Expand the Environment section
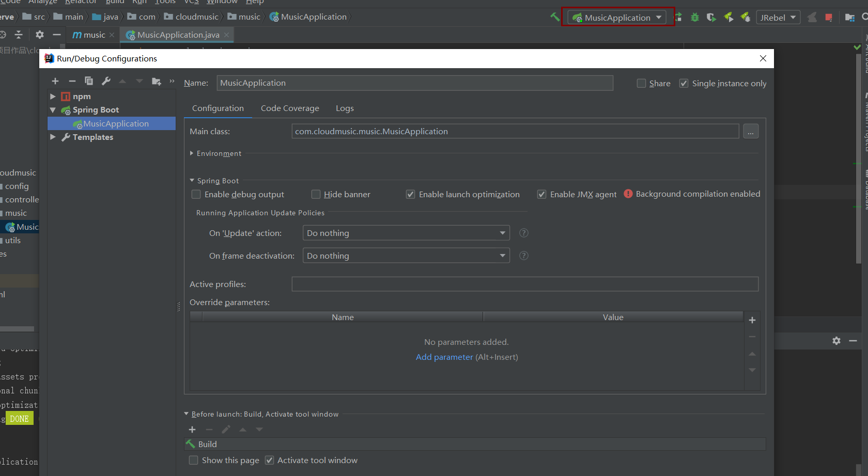 192,153
